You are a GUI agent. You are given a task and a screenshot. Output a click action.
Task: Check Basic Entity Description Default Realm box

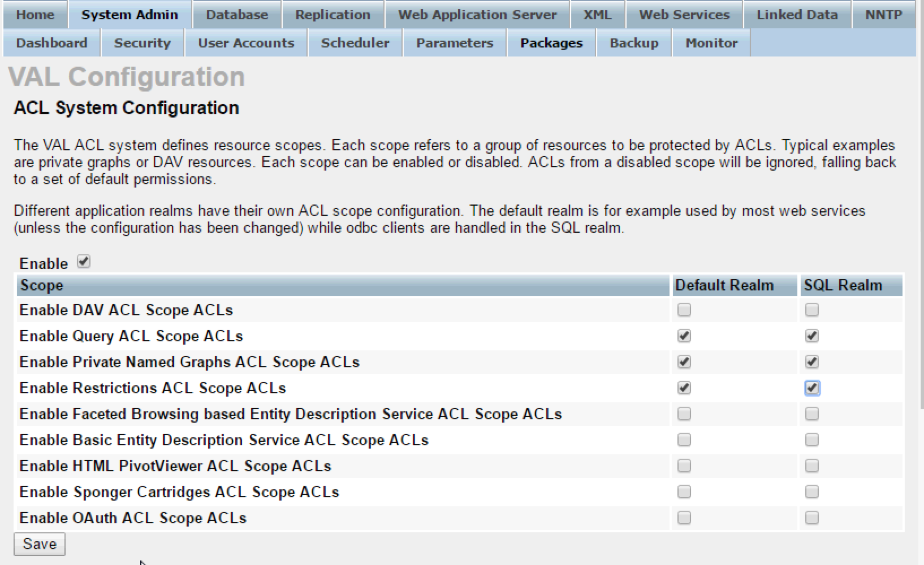[684, 440]
